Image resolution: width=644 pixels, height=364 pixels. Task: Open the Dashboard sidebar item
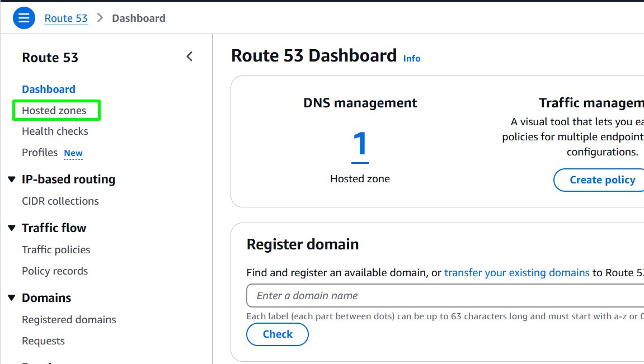(49, 89)
